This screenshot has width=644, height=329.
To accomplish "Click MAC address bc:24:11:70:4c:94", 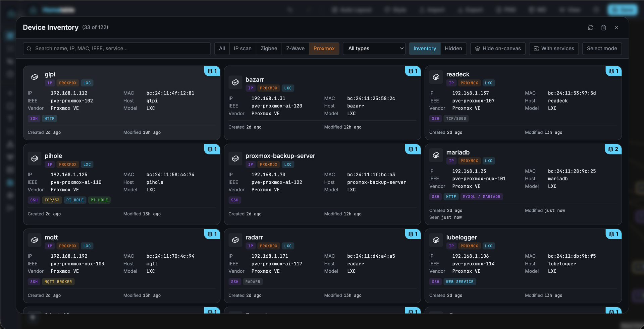I will 170,256.
